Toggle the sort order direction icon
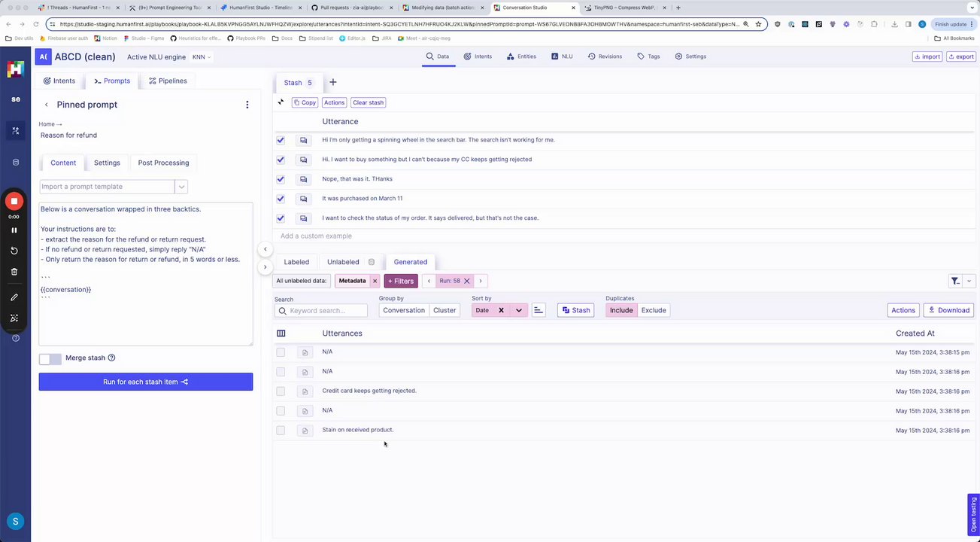Image resolution: width=980 pixels, height=542 pixels. pos(539,310)
